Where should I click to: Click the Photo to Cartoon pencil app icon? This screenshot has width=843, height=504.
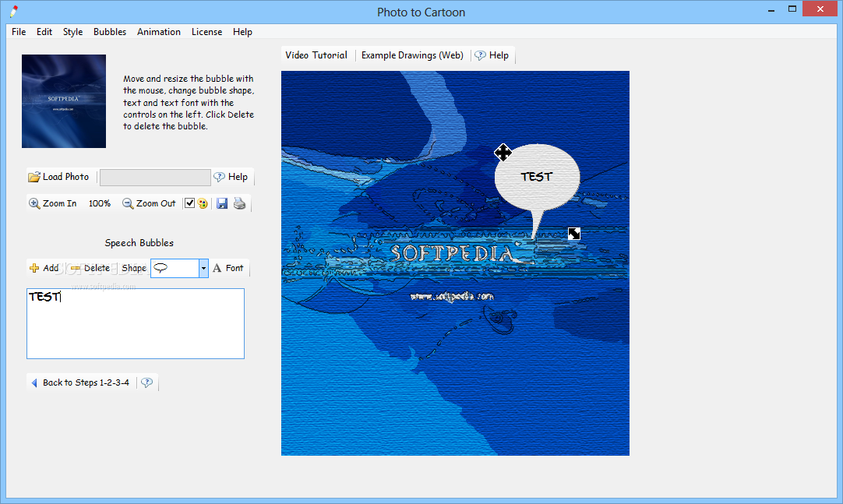14,11
